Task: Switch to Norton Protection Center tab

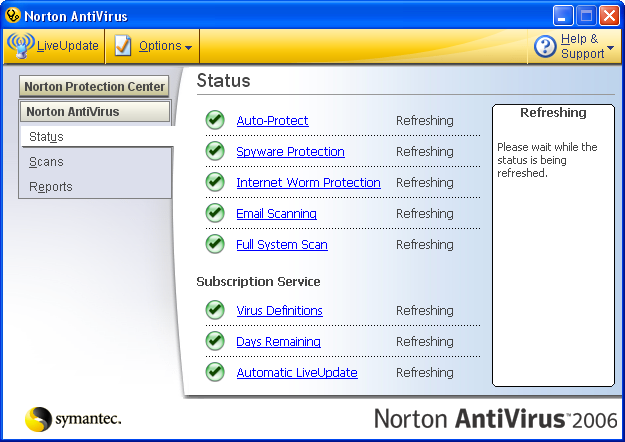Action: pyautogui.click(x=94, y=87)
